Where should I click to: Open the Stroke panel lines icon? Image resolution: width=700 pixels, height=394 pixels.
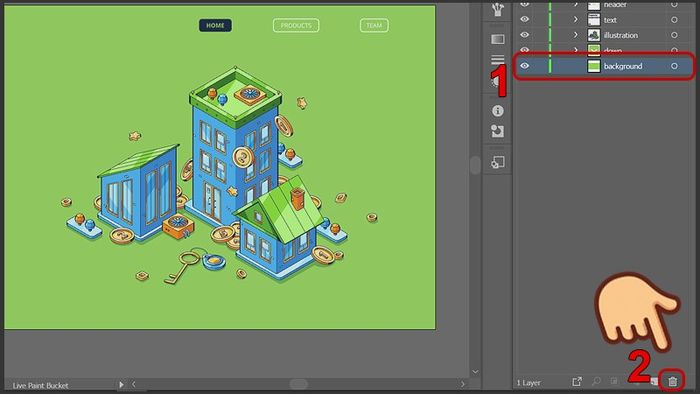[498, 59]
